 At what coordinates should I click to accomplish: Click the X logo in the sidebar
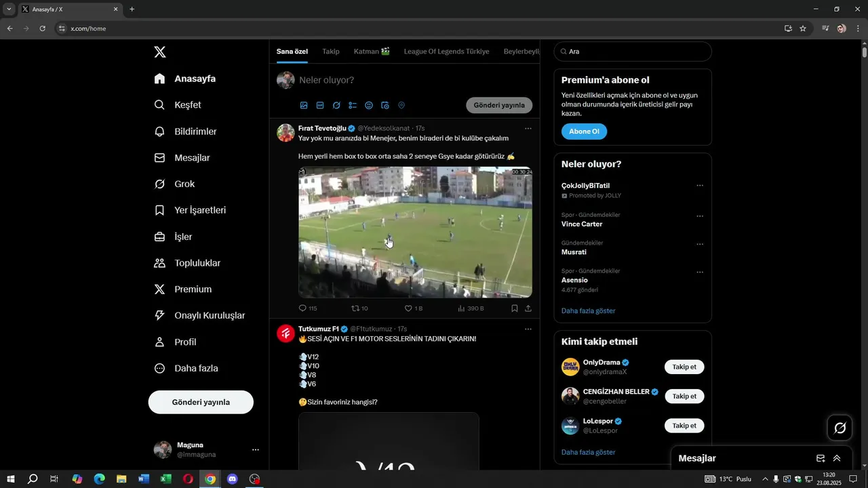159,52
